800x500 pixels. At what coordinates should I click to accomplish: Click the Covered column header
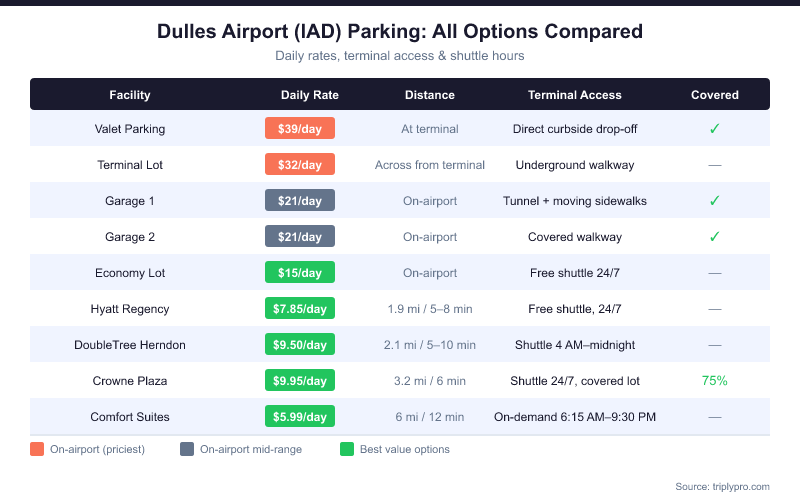pos(715,95)
